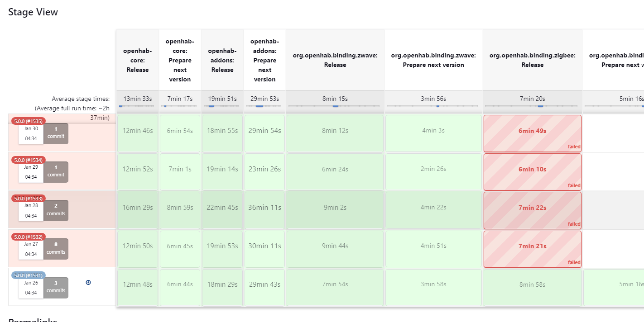Select zwave Release cell 8min 12s
This screenshot has height=322, width=644.
point(335,133)
